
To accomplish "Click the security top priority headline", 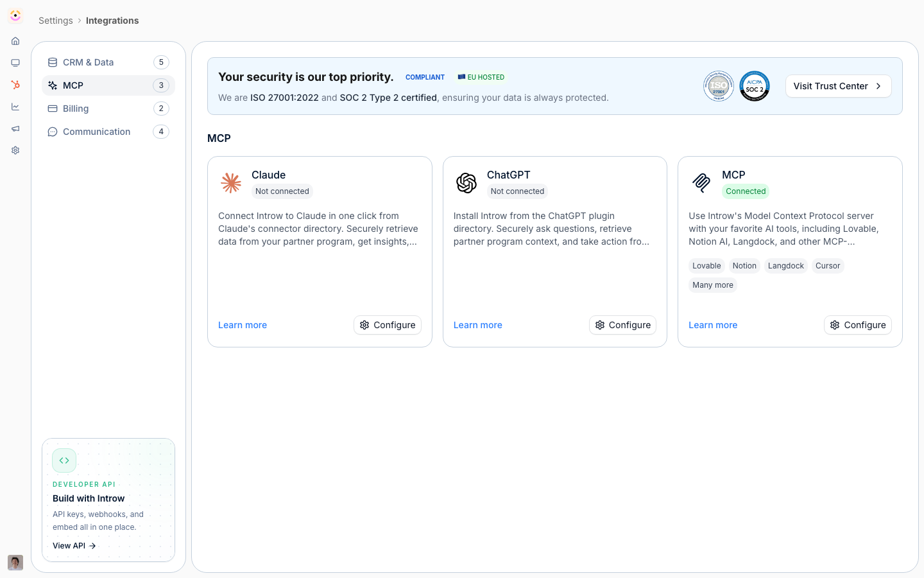I will tap(306, 77).
